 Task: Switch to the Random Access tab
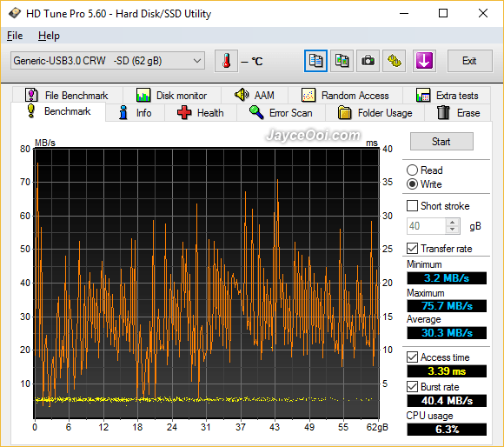(345, 95)
